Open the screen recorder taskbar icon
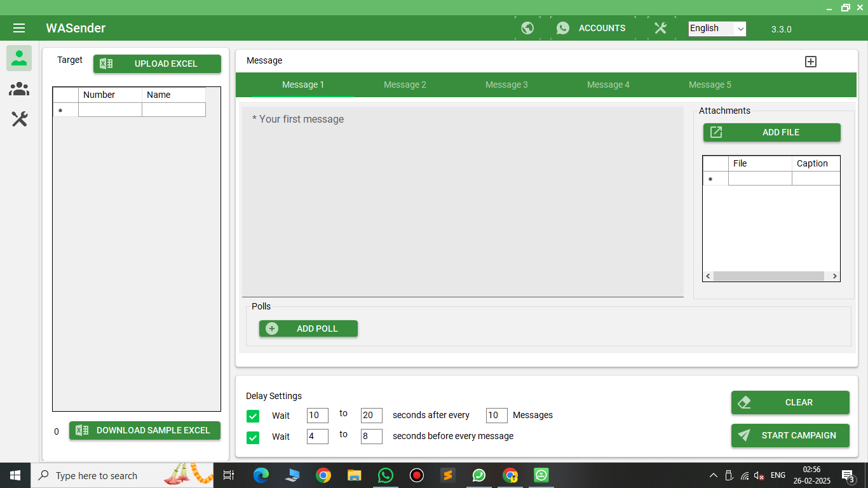The height and width of the screenshot is (488, 868). [417, 475]
